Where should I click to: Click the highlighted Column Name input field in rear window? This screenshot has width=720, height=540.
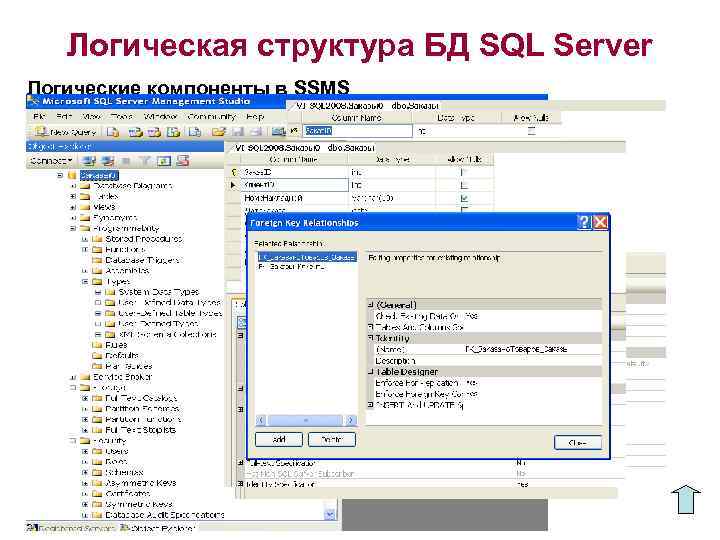(357, 131)
